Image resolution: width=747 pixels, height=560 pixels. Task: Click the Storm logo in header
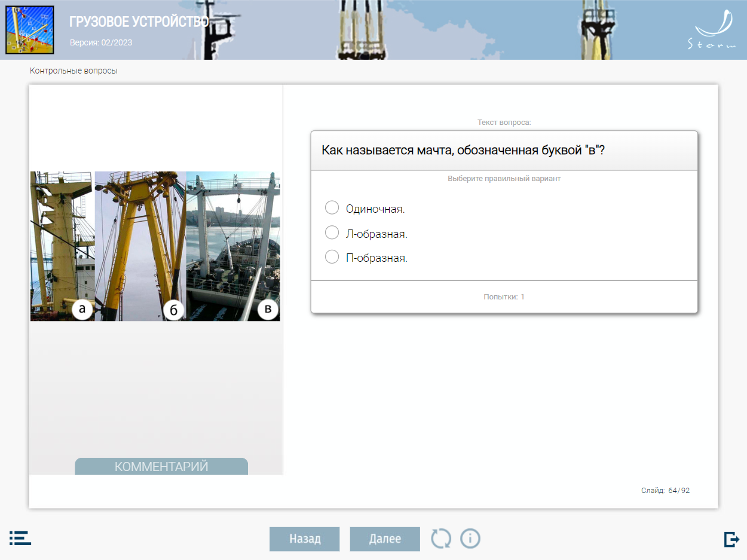click(711, 31)
